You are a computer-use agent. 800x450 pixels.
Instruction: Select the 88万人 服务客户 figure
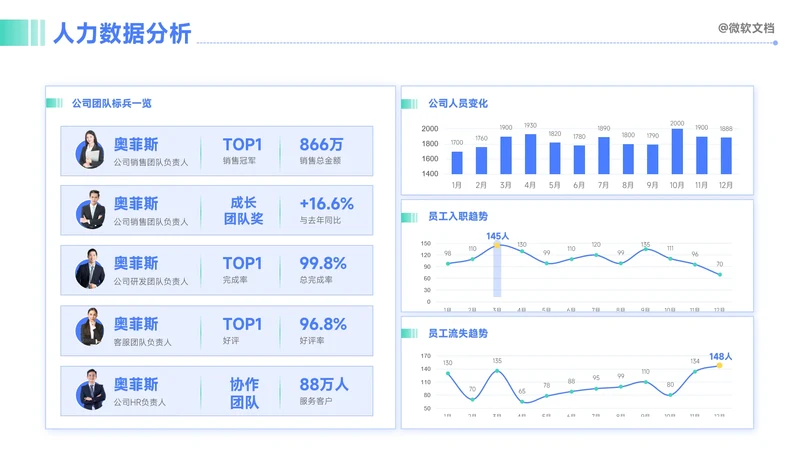(324, 384)
